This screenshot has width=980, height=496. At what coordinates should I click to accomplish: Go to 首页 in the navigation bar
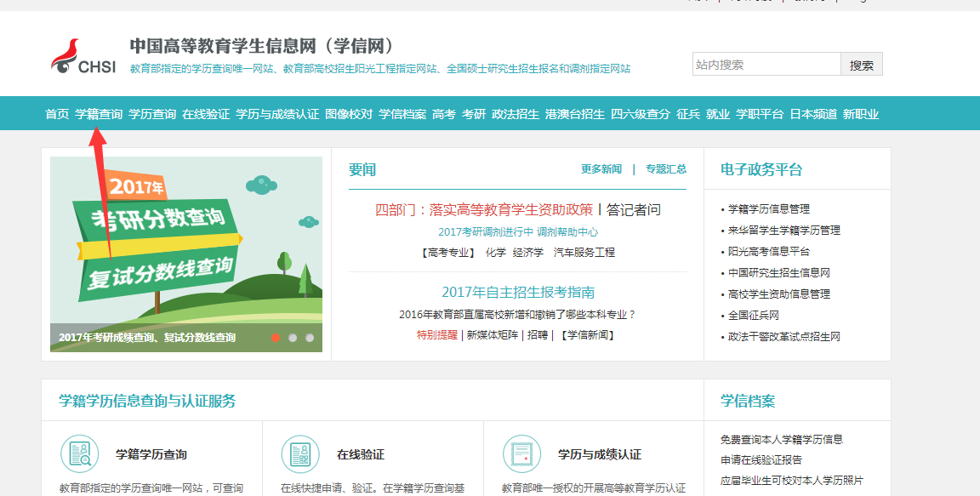(57, 114)
